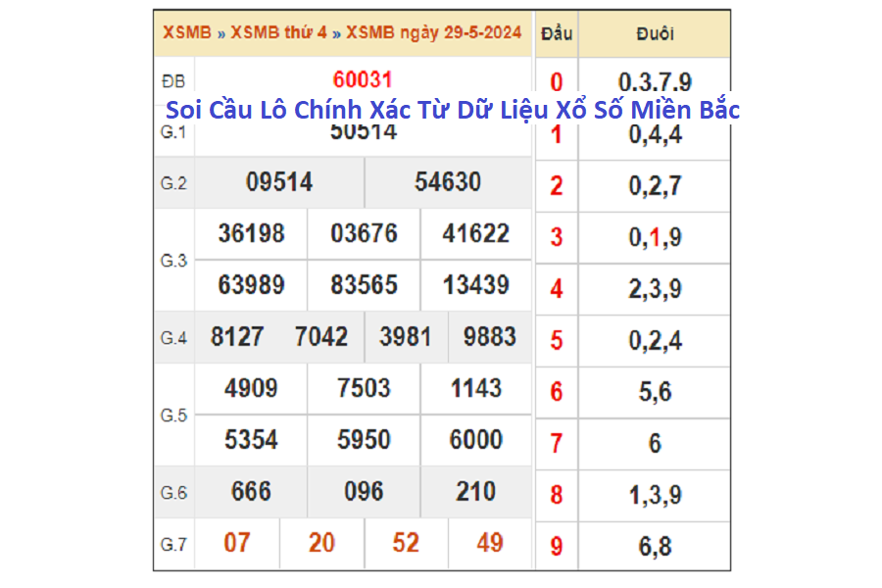Select the red G.7 number 49
Image resolution: width=882 pixels, height=588 pixels.
[489, 543]
